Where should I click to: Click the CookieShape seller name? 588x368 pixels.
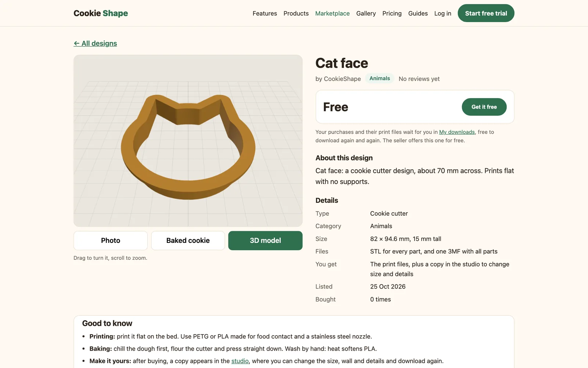[x=342, y=79]
